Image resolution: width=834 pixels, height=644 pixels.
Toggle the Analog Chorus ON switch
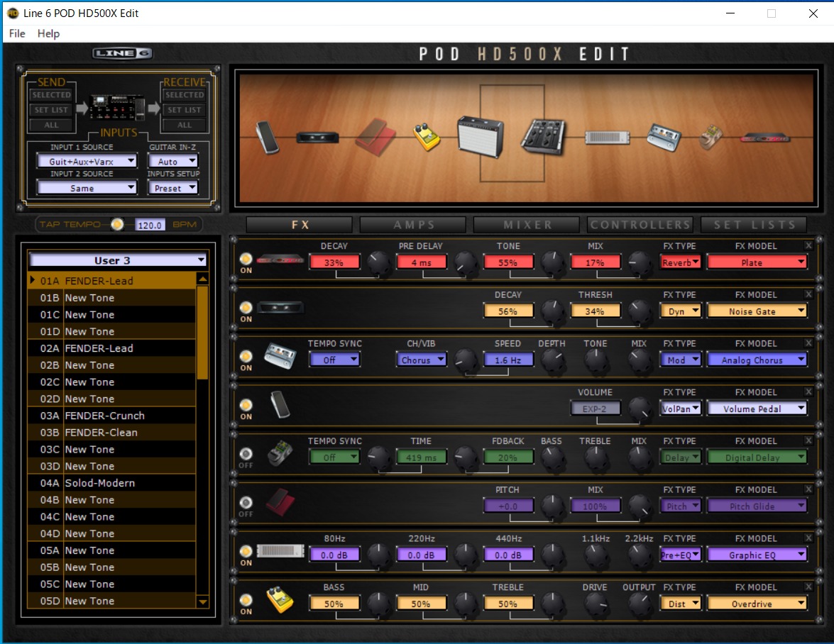click(x=246, y=356)
